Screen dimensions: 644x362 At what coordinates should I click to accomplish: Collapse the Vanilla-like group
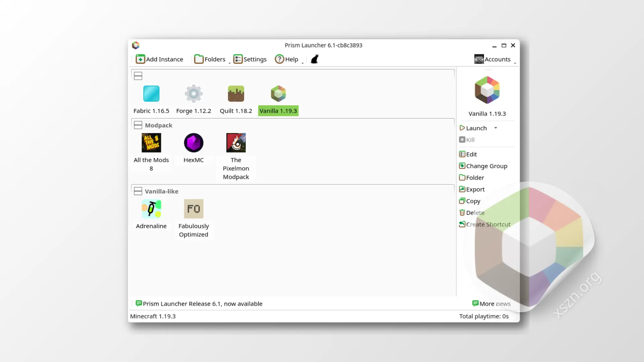click(x=138, y=191)
